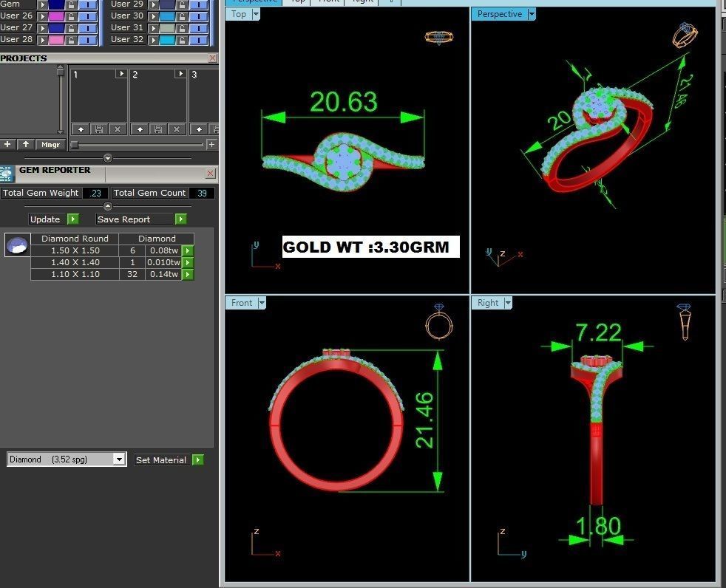Close the Projects panel

(212, 58)
